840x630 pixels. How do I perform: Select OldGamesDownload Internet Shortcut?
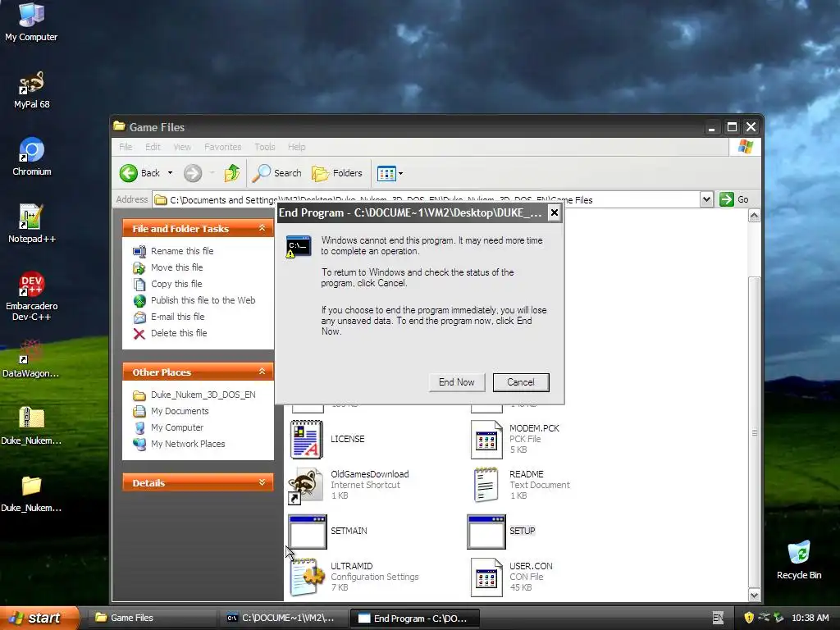[307, 485]
